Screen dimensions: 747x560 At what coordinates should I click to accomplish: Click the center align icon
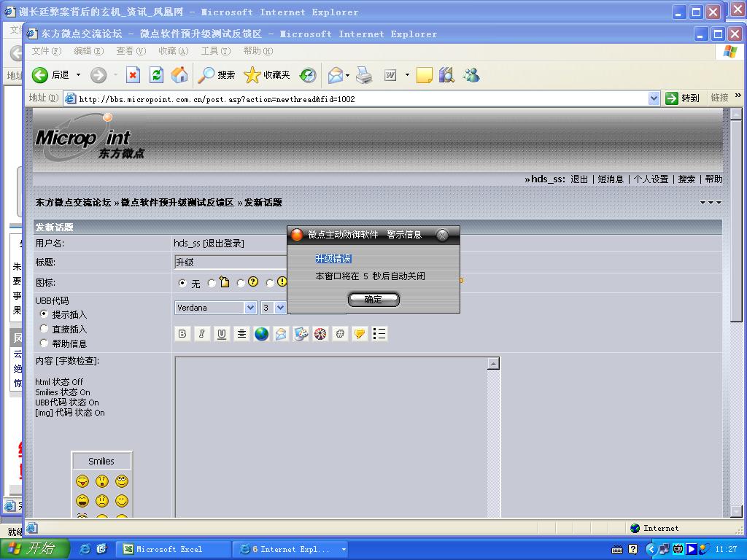(x=241, y=334)
